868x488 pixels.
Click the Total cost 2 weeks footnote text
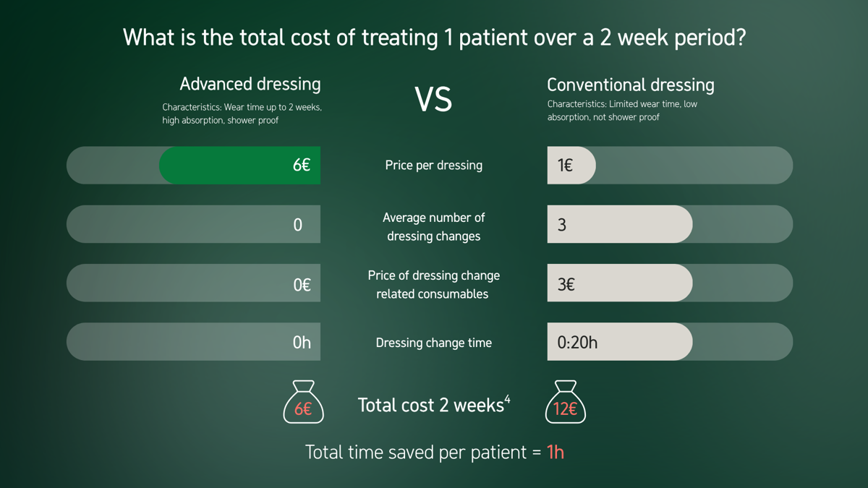point(433,405)
